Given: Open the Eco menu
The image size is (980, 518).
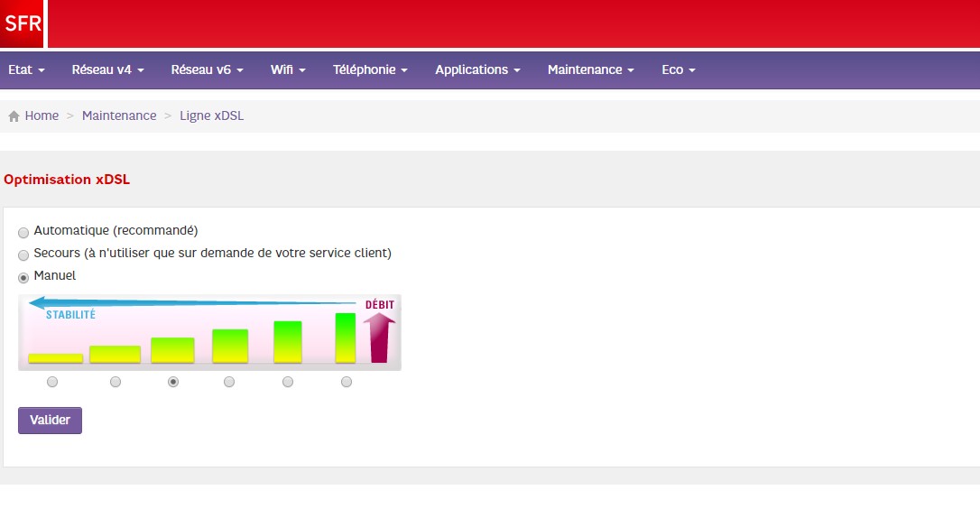Looking at the screenshot, I should [x=678, y=69].
